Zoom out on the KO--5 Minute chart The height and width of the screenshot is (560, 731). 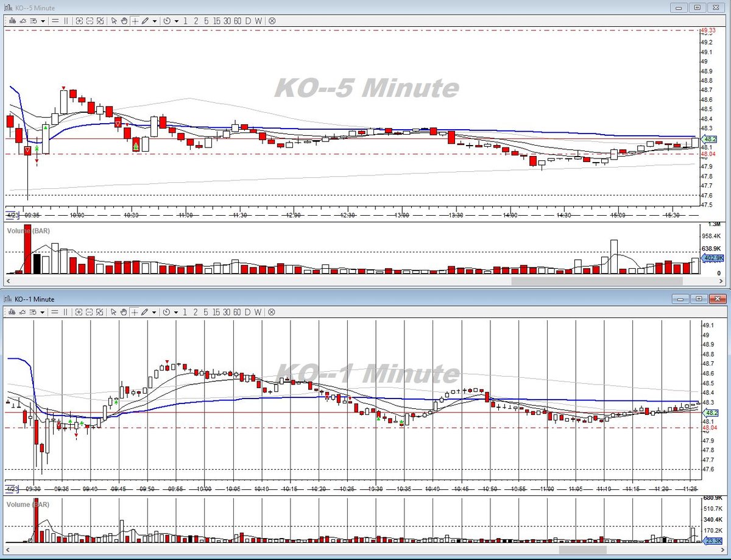90,21
